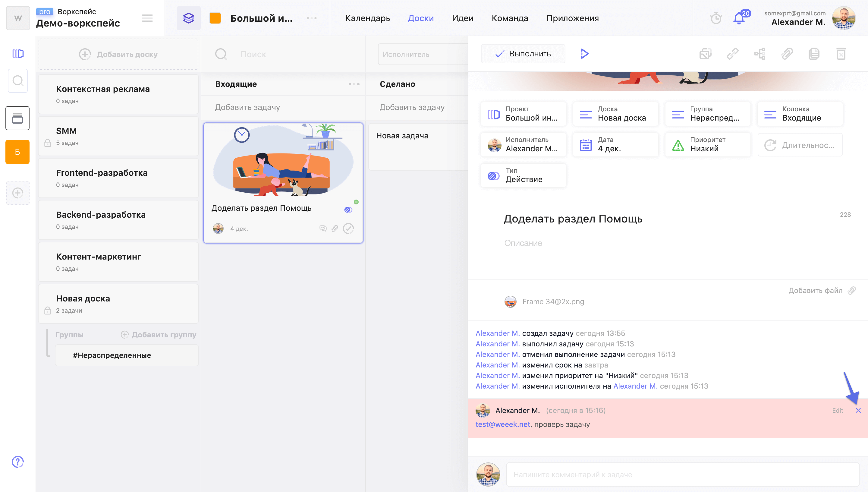Go to the Команда tab
The width and height of the screenshot is (868, 492).
[510, 18]
